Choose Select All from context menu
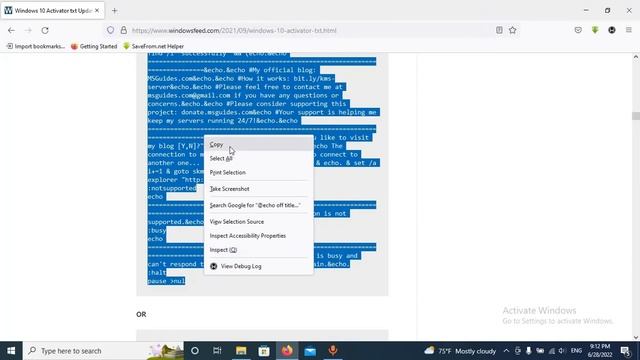The height and width of the screenshot is (360, 640). (x=258, y=158)
